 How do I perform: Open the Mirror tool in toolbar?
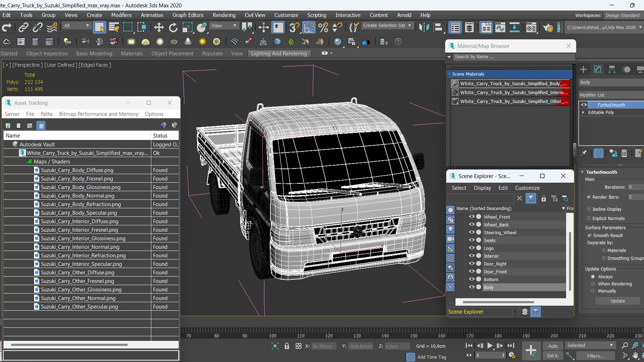[x=424, y=27]
